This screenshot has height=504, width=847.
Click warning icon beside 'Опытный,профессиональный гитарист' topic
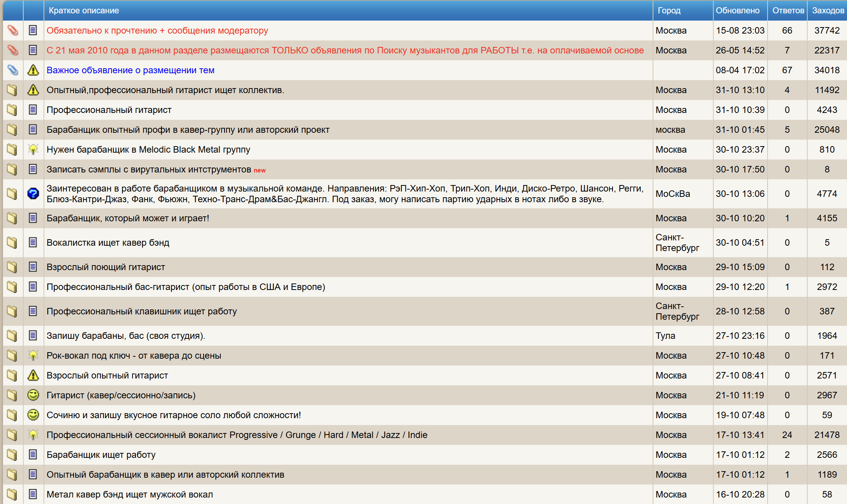[x=33, y=90]
